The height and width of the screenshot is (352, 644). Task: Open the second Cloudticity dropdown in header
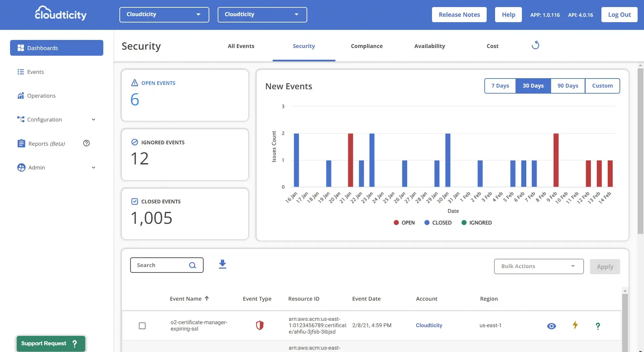262,14
